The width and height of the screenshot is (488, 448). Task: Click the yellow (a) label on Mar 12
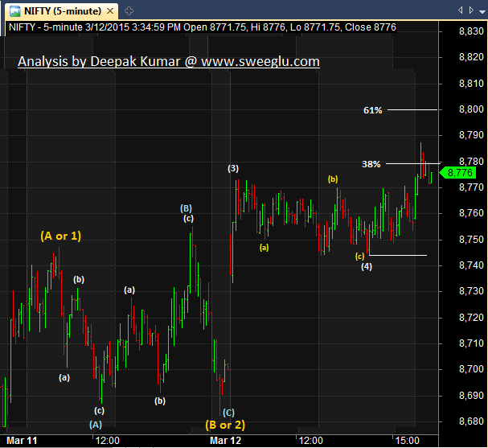click(x=265, y=248)
